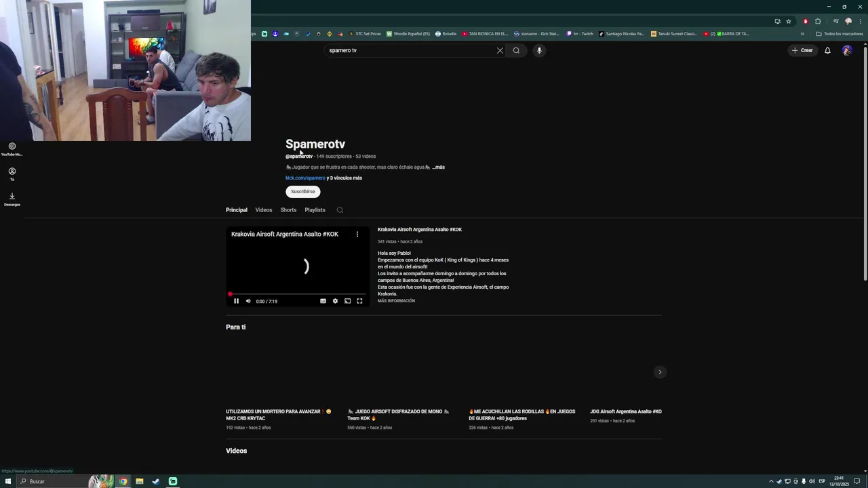This screenshot has width=868, height=488.
Task: Open the green taskbar app icon
Action: [173, 481]
